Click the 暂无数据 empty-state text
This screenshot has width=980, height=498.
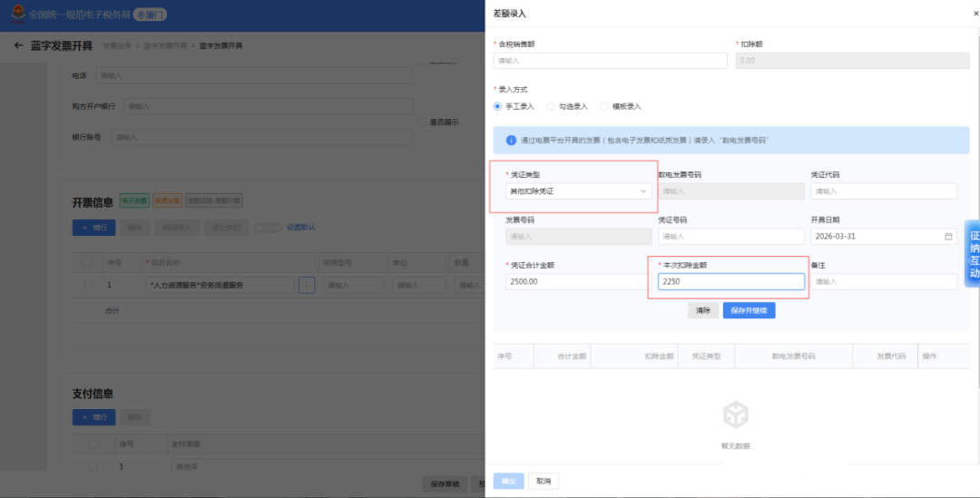coord(735,446)
